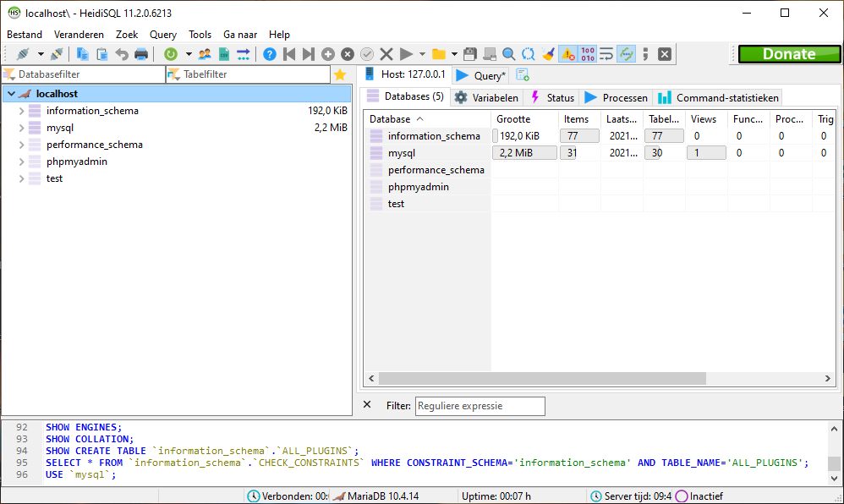Switch to the Command-statistieken tab
Screen dimensions: 844x504
[x=718, y=98]
